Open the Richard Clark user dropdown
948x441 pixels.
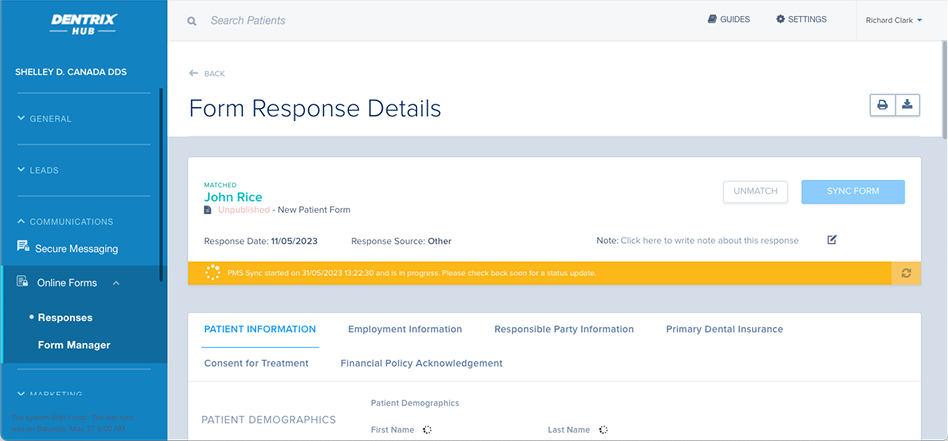coord(894,20)
